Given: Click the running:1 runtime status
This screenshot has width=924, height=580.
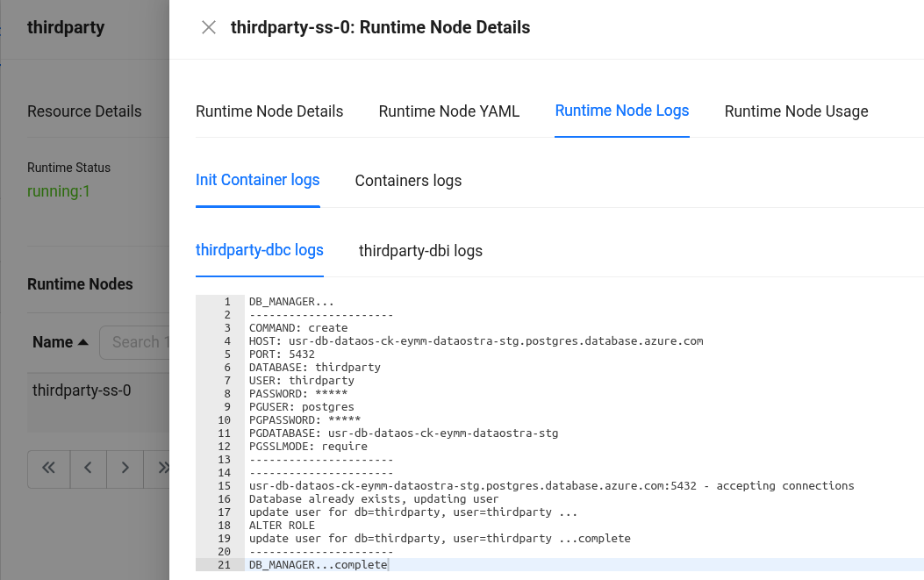Looking at the screenshot, I should coord(58,190).
